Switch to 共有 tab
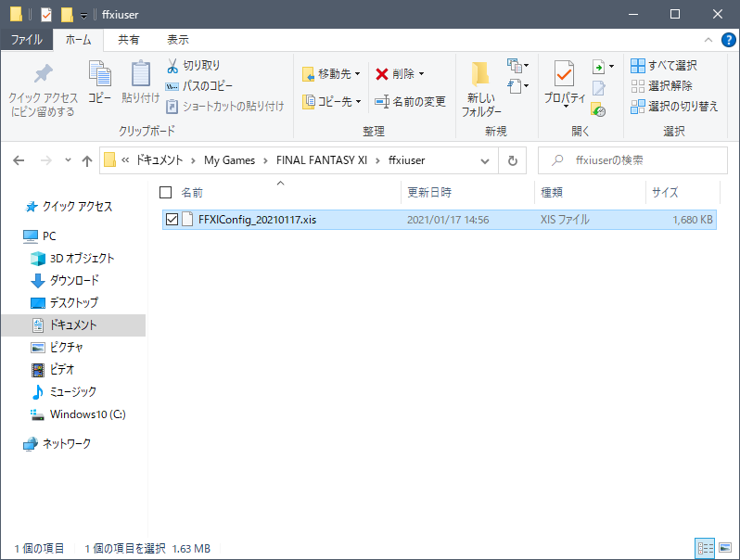Viewport: 740px width, 560px height. [x=128, y=40]
